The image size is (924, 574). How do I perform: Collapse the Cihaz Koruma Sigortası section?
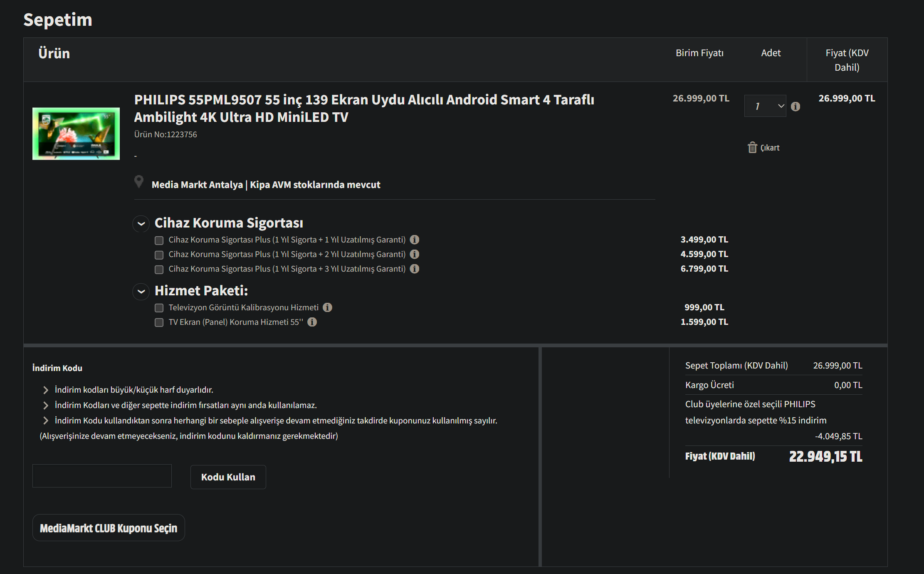click(141, 224)
